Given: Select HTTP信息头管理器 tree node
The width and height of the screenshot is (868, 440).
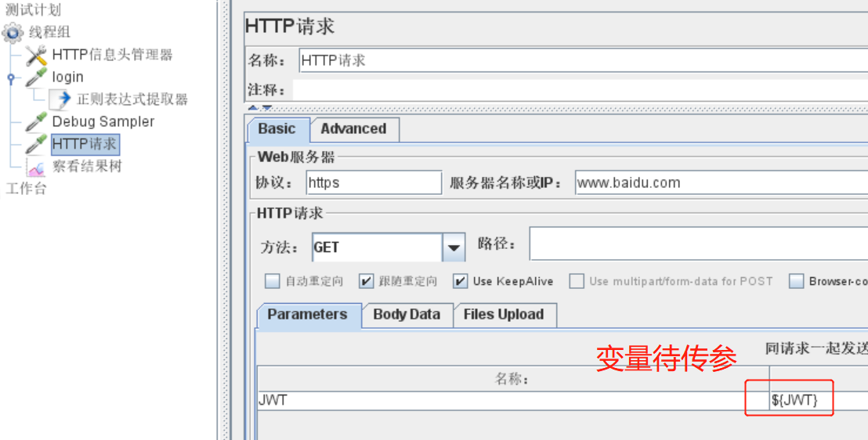Looking at the screenshot, I should pos(112,55).
